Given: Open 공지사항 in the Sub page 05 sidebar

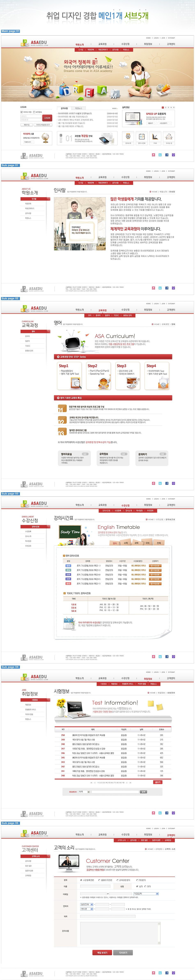Looking at the screenshot, I should coord(29,861).
